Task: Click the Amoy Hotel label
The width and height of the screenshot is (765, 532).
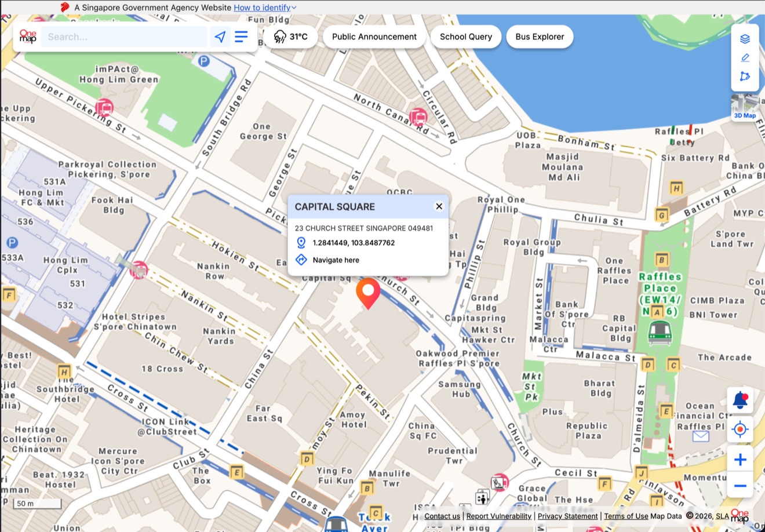Action: point(354,420)
